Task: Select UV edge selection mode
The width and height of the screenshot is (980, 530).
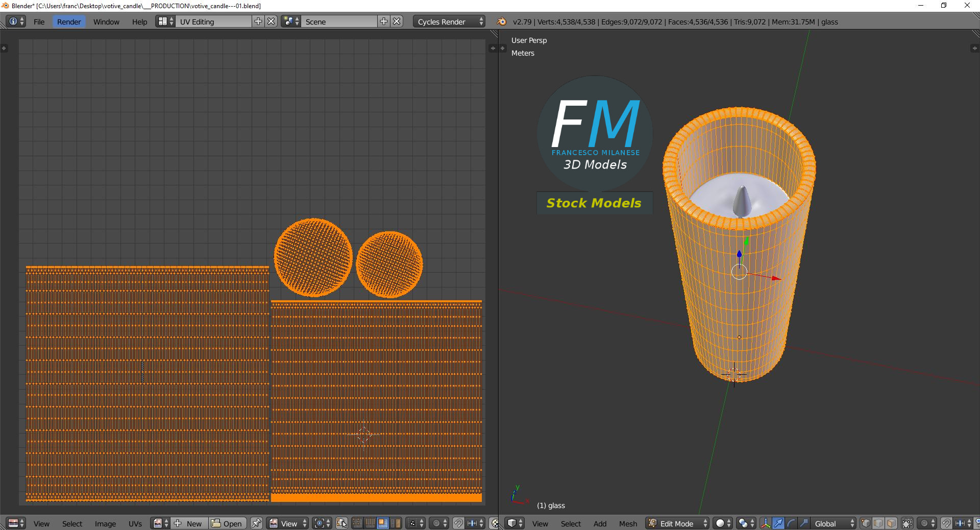Action: click(x=370, y=523)
